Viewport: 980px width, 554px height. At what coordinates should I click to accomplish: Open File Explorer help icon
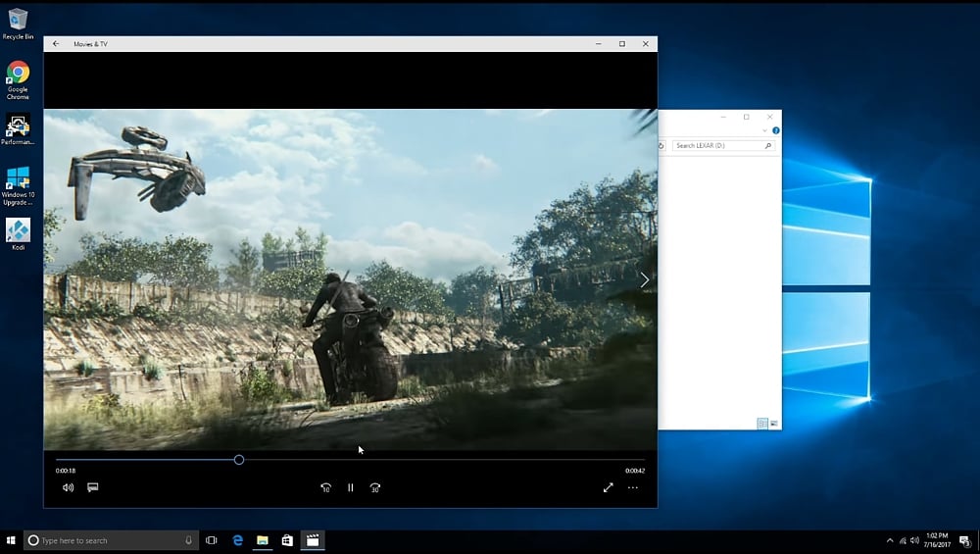click(x=775, y=130)
